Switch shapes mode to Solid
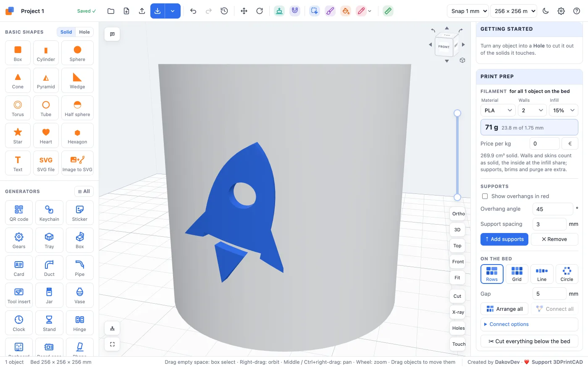This screenshot has width=588, height=368. (x=66, y=32)
